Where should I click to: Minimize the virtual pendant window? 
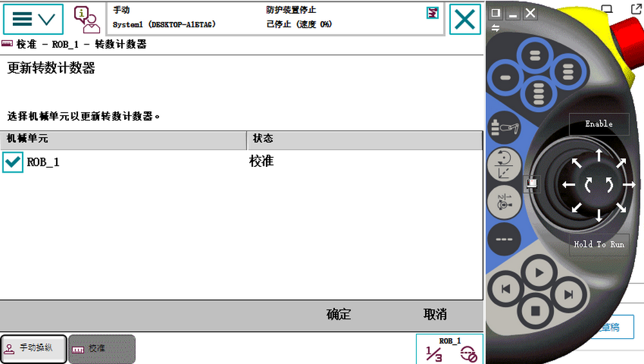(513, 13)
